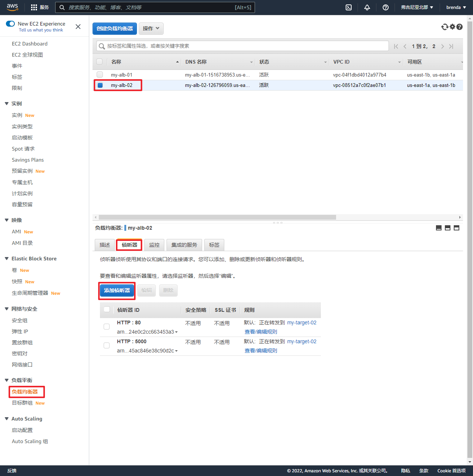473x476 pixels.
Task: Click the AWS logo home icon
Action: tap(12, 7)
